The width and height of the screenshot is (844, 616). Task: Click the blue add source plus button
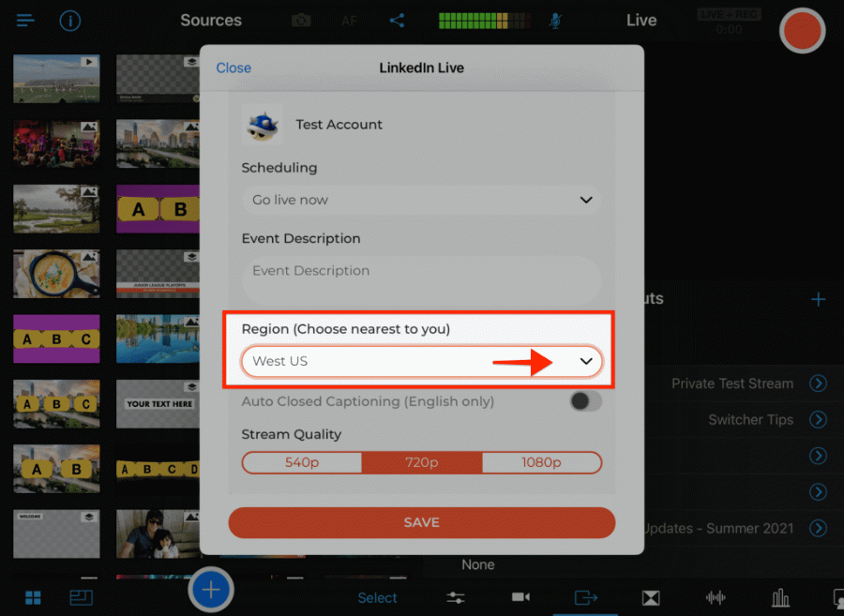211,590
